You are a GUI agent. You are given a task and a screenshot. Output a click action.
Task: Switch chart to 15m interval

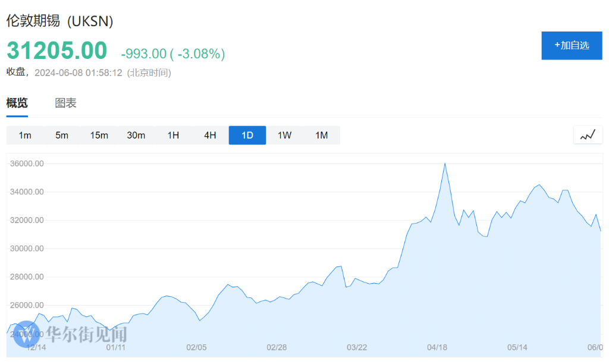(99, 135)
